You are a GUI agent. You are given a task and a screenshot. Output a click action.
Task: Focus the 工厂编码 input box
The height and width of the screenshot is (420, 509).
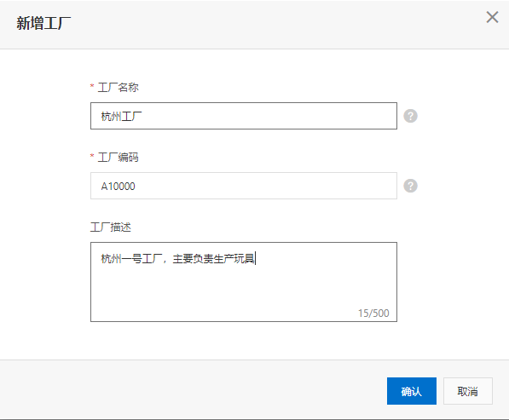[244, 186]
